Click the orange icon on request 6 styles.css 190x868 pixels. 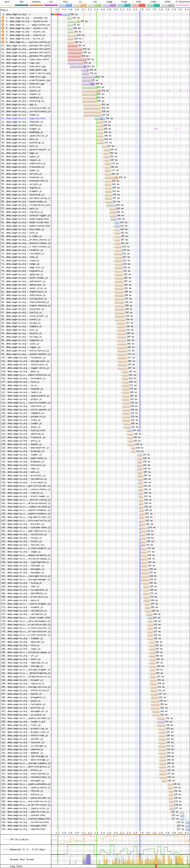tap(3, 32)
